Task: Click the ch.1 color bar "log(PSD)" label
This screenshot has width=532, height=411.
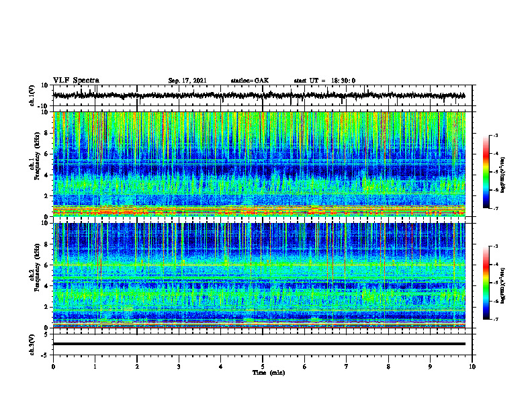Action: 503,175
